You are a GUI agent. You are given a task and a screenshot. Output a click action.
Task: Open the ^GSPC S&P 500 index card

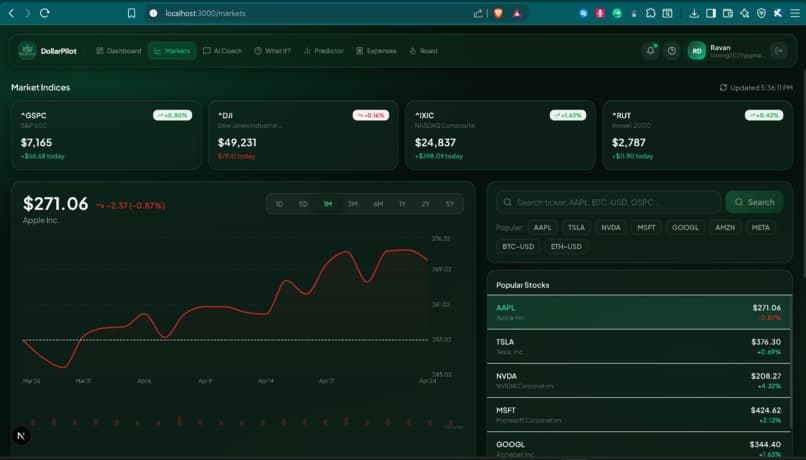(106, 135)
